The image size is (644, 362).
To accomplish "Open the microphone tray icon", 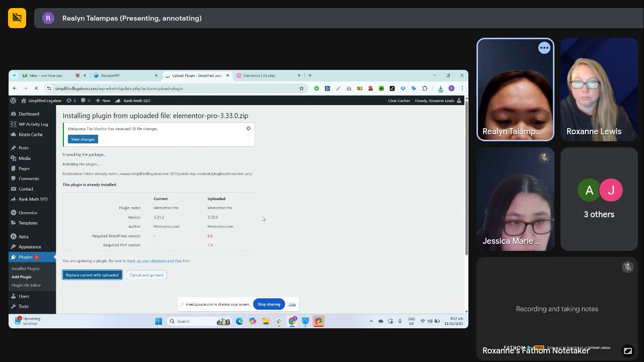I will (400, 321).
